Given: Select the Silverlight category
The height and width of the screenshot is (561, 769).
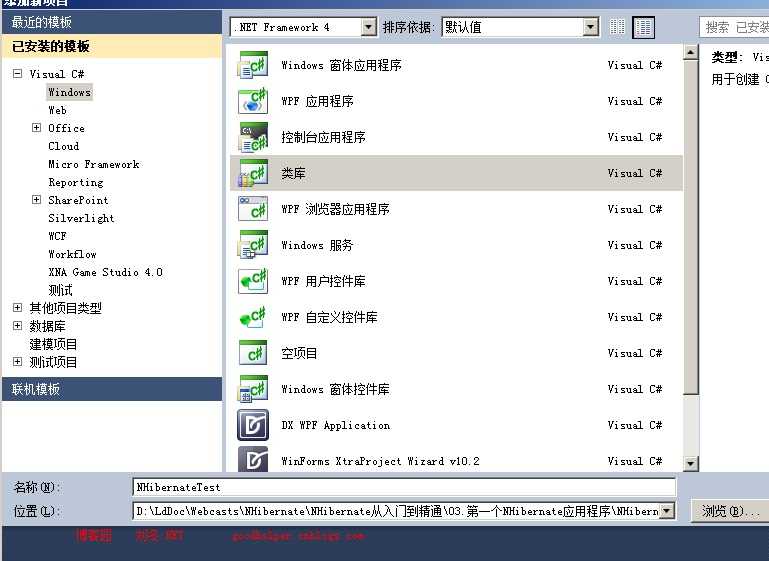Looking at the screenshot, I should pyautogui.click(x=81, y=218).
